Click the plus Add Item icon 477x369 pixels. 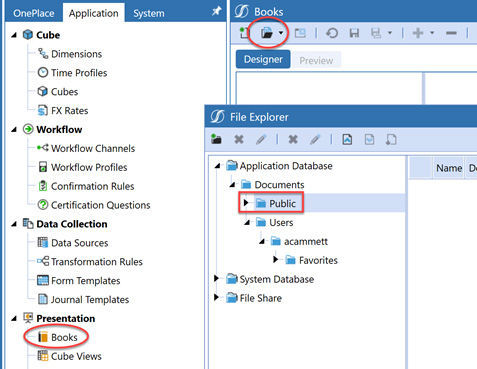click(418, 33)
